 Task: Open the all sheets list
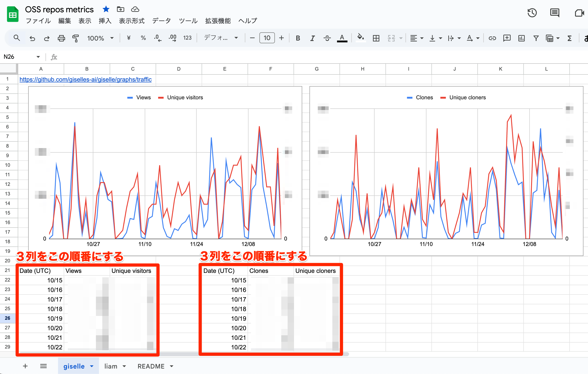[43, 366]
